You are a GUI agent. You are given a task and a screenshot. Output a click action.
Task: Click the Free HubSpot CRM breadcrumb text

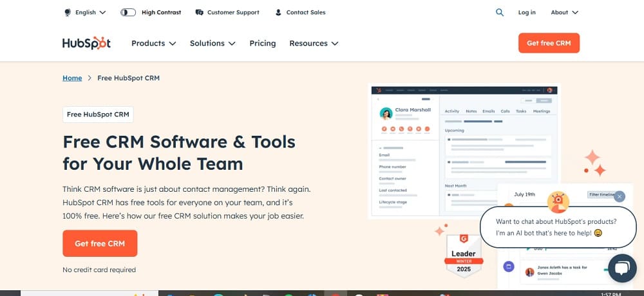128,78
